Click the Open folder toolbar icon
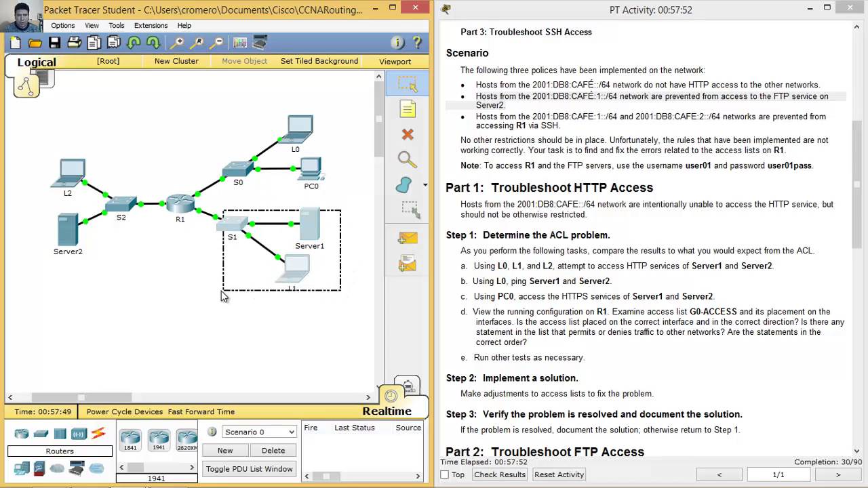The height and width of the screenshot is (488, 868). [35, 43]
